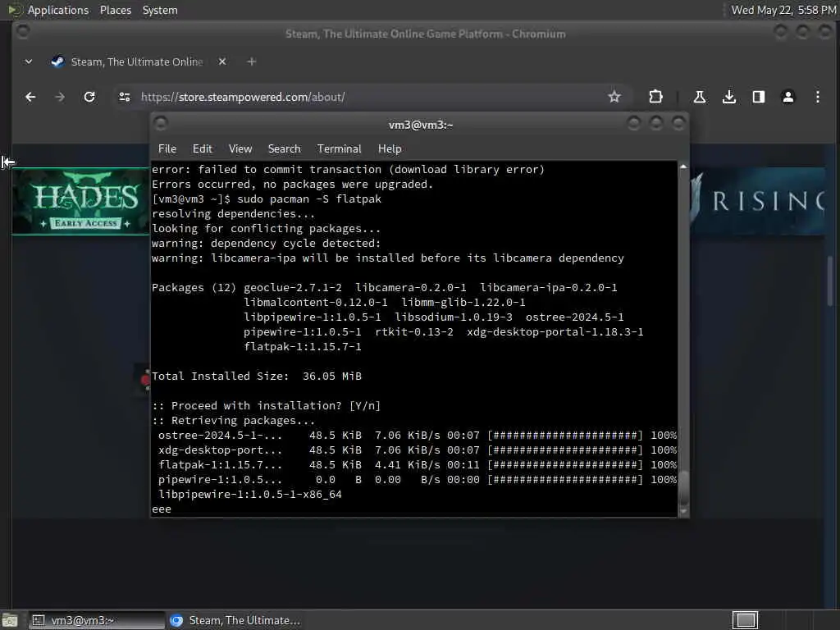Screen dimensions: 840x630
Task: Open the Places menu
Action: click(x=115, y=10)
